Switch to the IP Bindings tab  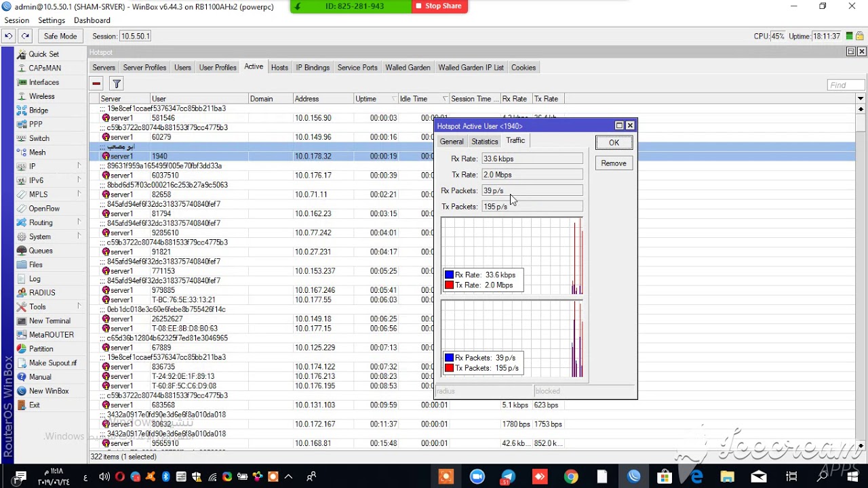pos(313,68)
